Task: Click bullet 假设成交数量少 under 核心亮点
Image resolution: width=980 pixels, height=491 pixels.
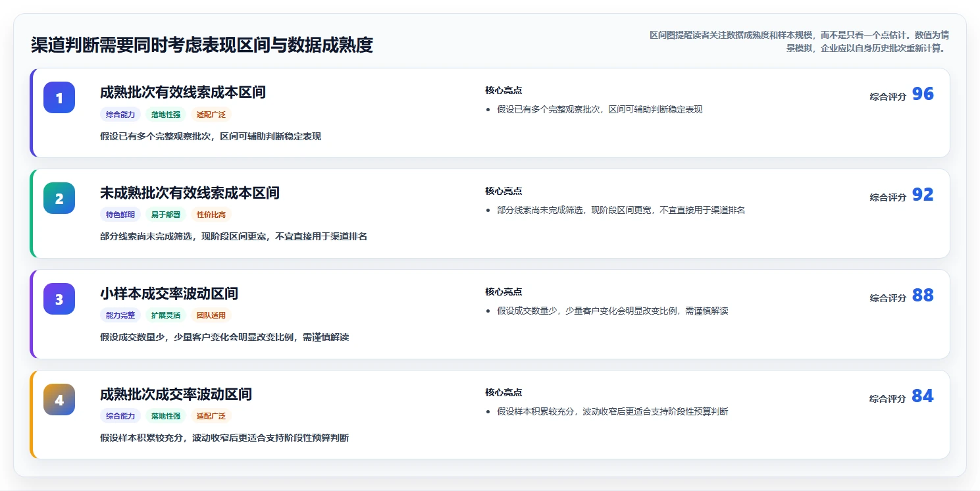Action: [613, 311]
